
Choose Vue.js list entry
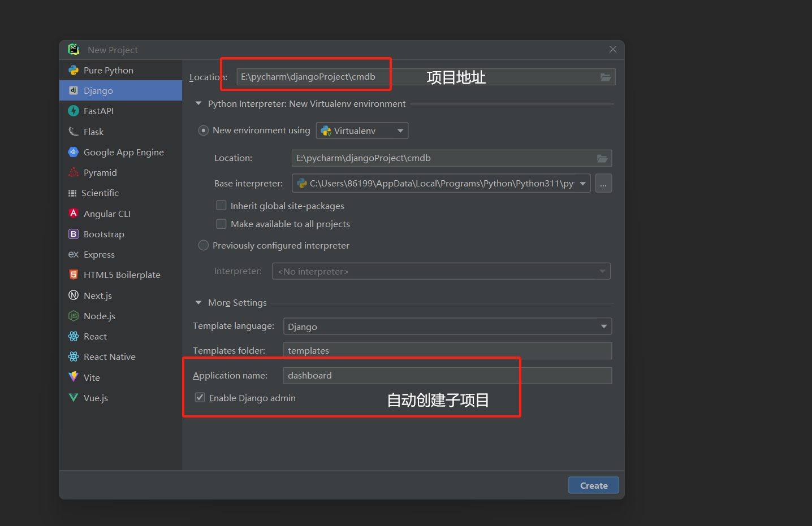tap(120, 398)
